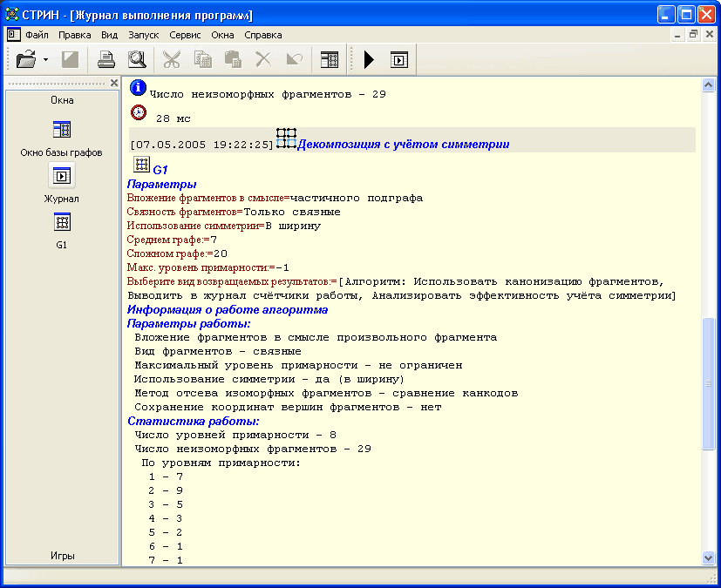The height and width of the screenshot is (588, 721).
Task: Open the Запуск menu
Action: [x=144, y=35]
